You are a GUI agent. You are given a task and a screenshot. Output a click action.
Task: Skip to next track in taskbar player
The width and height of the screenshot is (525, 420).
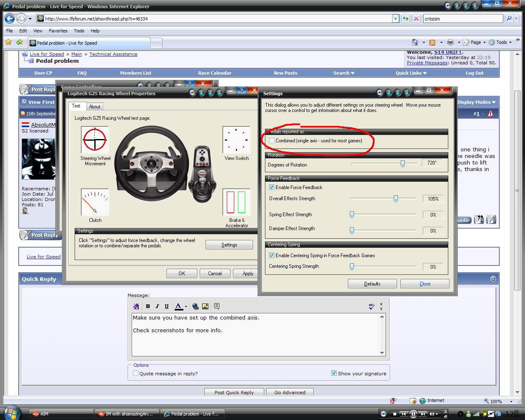point(423,414)
